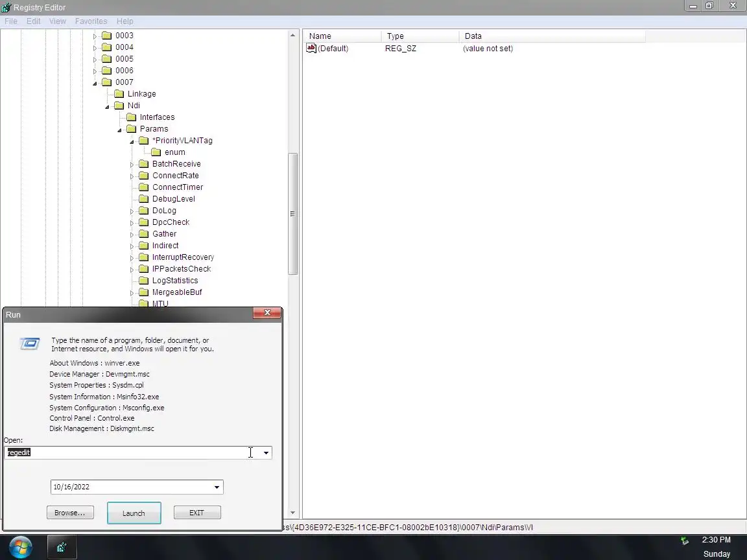Click the Registry Editor title bar icon
The image size is (747, 560).
pos(6,7)
